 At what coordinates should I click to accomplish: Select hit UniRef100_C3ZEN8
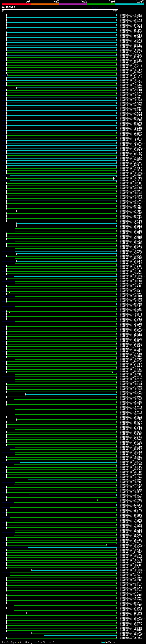point(131,183)
